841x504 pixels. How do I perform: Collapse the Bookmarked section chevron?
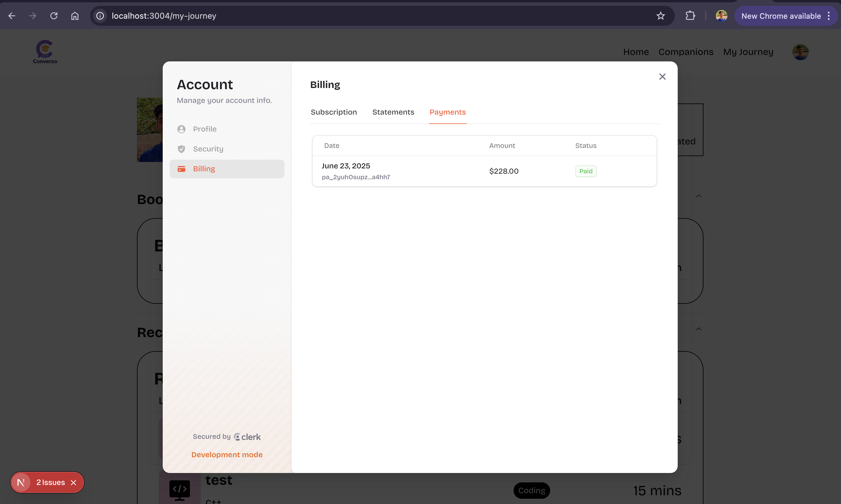tap(698, 196)
